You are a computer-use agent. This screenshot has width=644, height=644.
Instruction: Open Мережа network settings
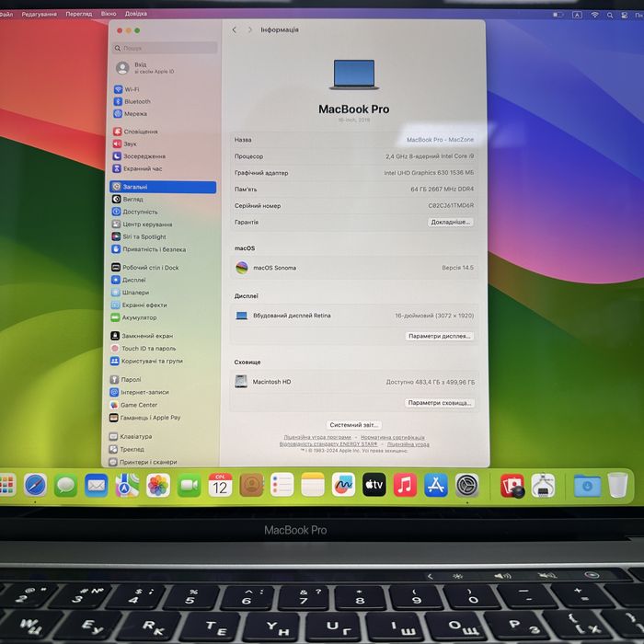tap(131, 114)
